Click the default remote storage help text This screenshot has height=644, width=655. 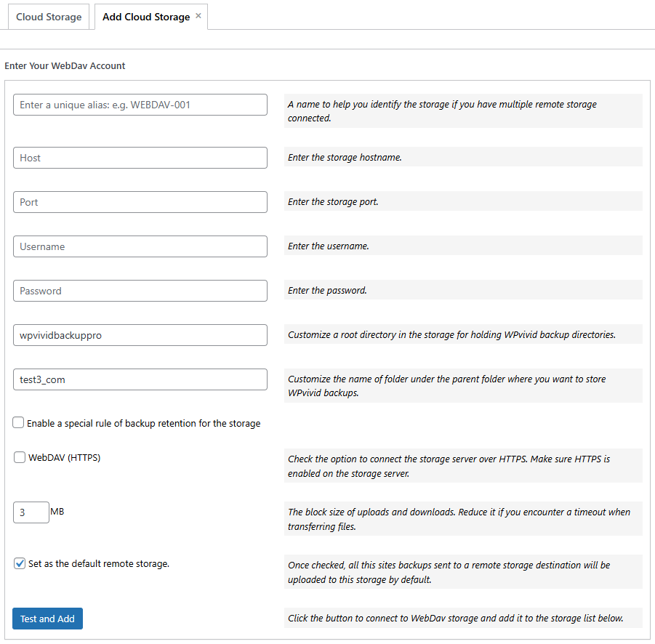459,572
